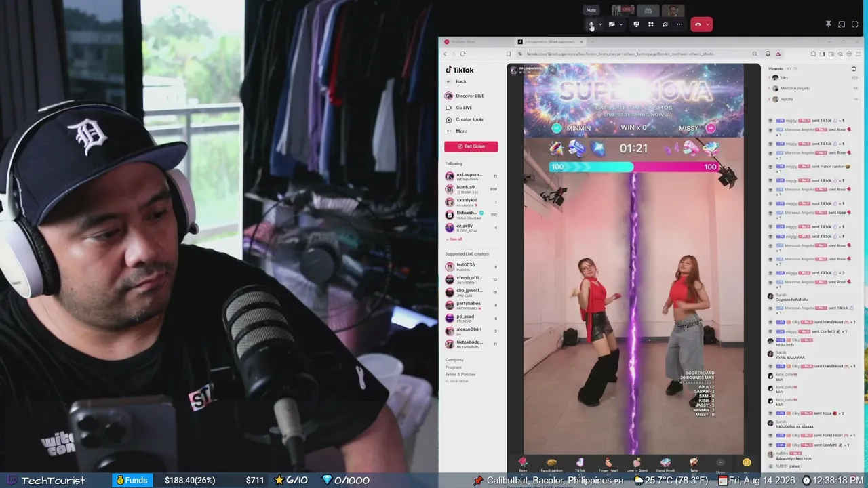
Task: Start screen sharing from the call toolbar
Action: coord(636,24)
